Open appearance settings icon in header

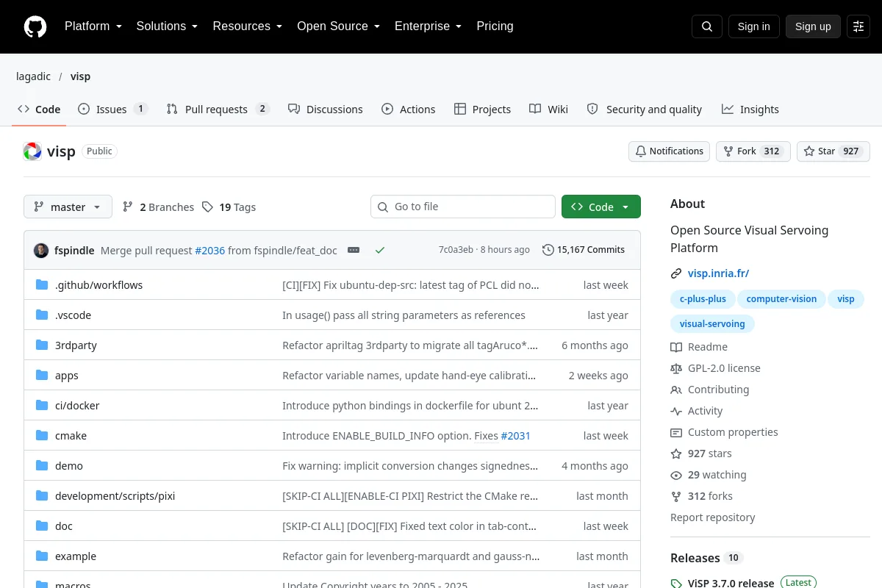tap(858, 26)
